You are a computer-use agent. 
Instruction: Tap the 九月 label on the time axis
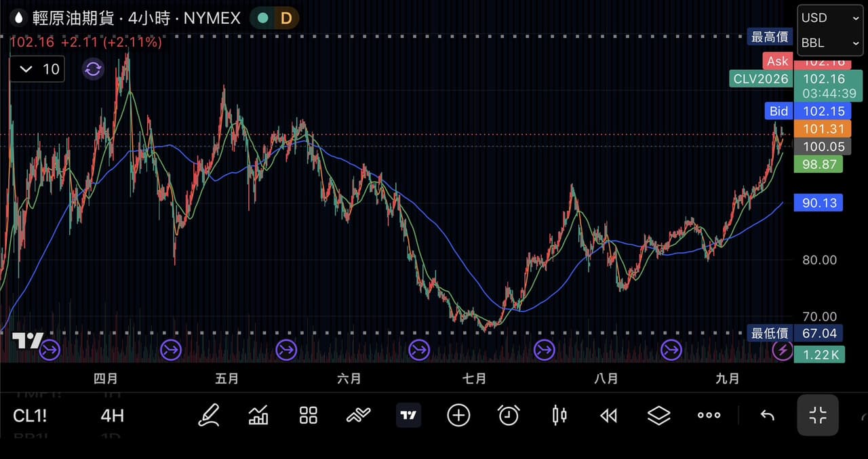point(728,378)
